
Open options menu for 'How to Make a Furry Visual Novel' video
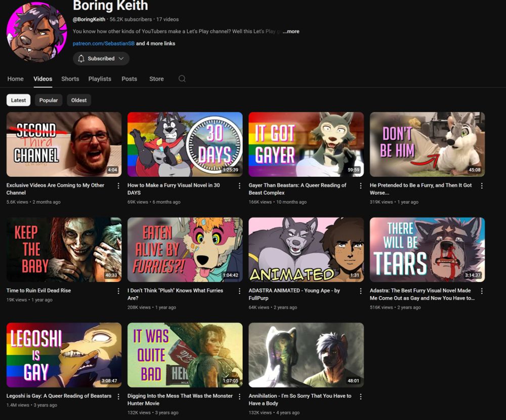[239, 186]
